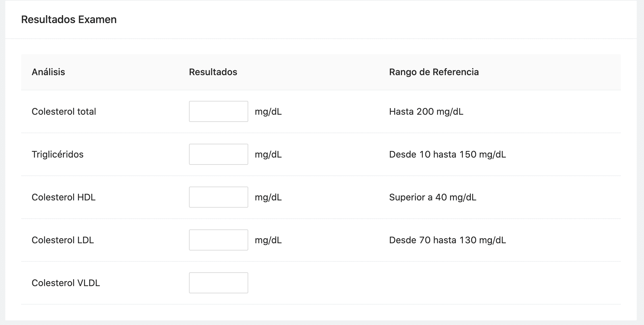The width and height of the screenshot is (644, 325).
Task: Click the Hasta 200 mg/dL reference text
Action: click(426, 111)
